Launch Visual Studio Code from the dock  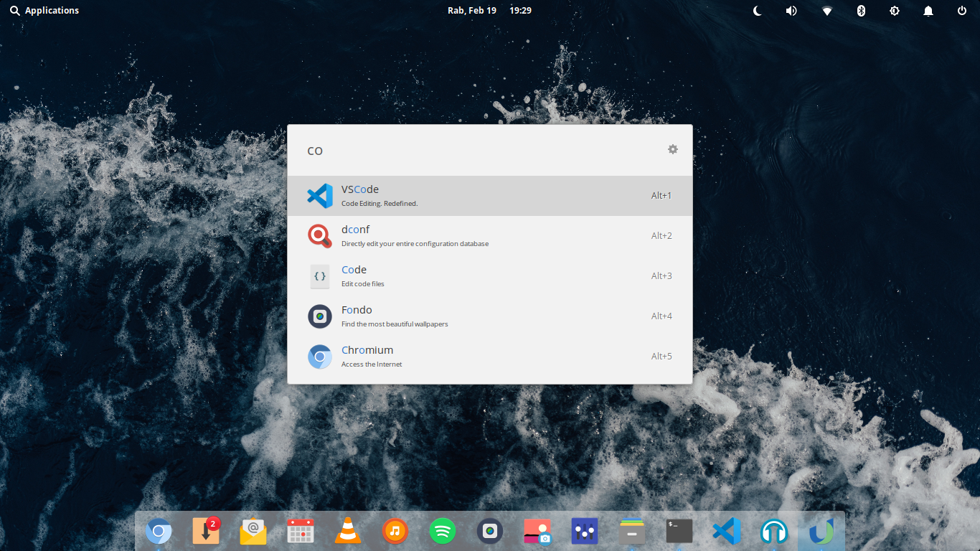click(726, 531)
